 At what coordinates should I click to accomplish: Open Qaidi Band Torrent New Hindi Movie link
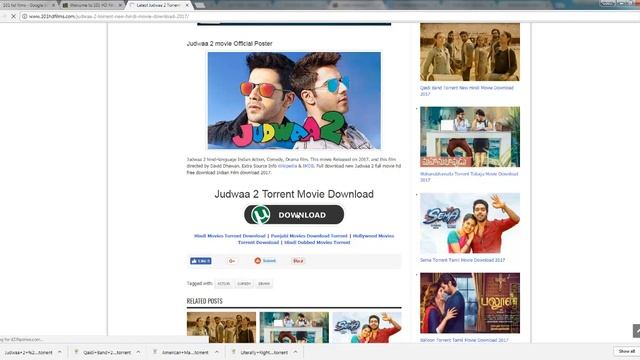pyautogui.click(x=467, y=91)
